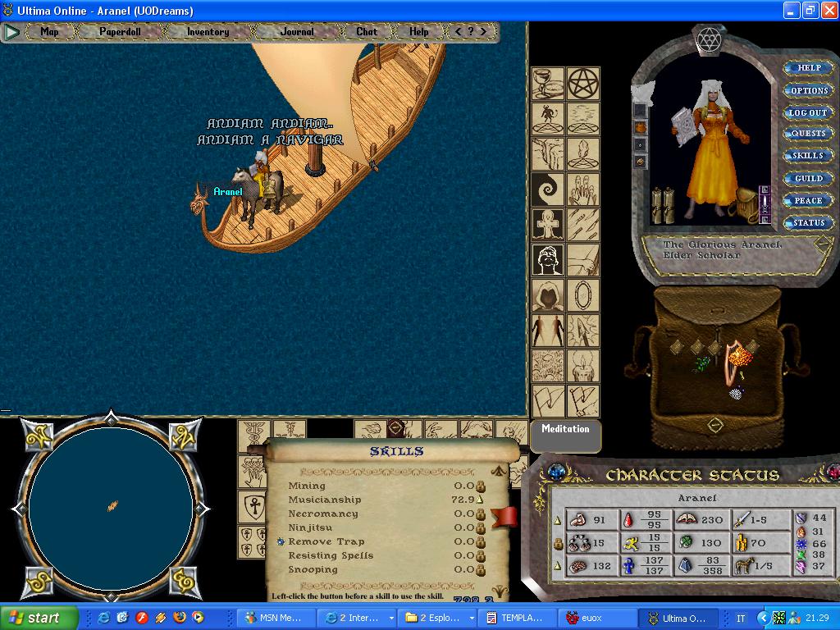Toggle strength stat up arrow in status

tap(558, 519)
